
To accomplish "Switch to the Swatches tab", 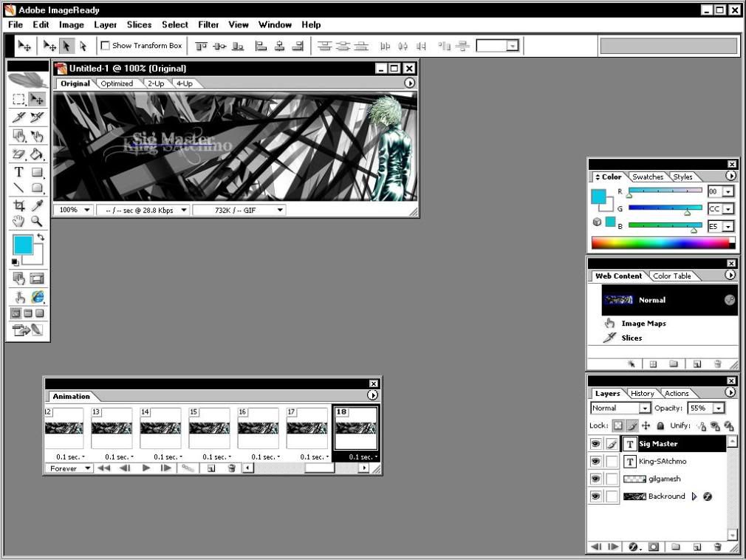I will [x=648, y=177].
